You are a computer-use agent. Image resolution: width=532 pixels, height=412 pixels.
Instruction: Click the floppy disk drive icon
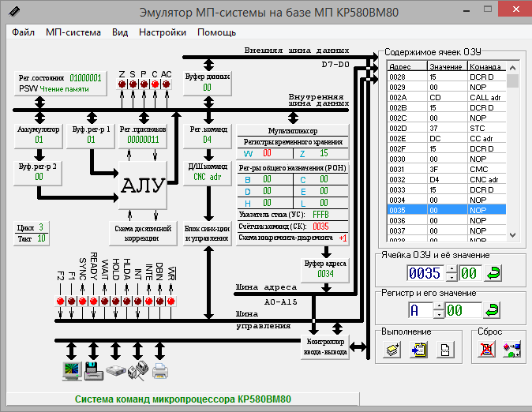click(x=94, y=371)
